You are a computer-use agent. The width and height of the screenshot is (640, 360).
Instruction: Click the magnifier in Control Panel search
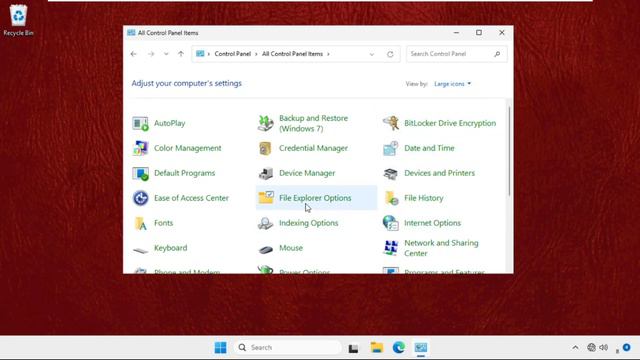coord(497,54)
